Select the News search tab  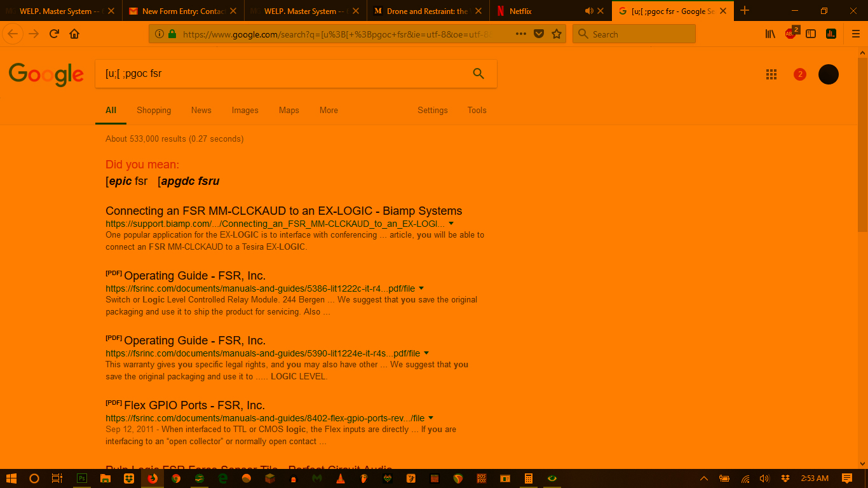pos(201,110)
